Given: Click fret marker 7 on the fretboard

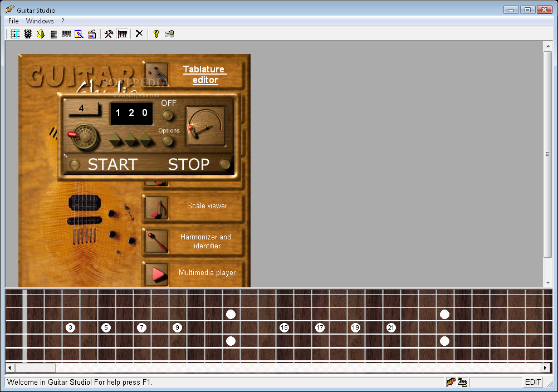Looking at the screenshot, I should (x=141, y=327).
